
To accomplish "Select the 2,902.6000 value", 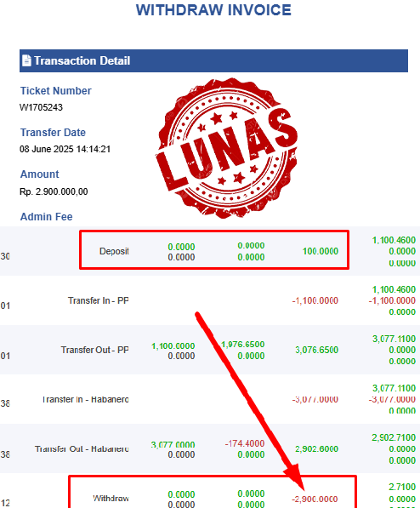I will coord(316,448).
